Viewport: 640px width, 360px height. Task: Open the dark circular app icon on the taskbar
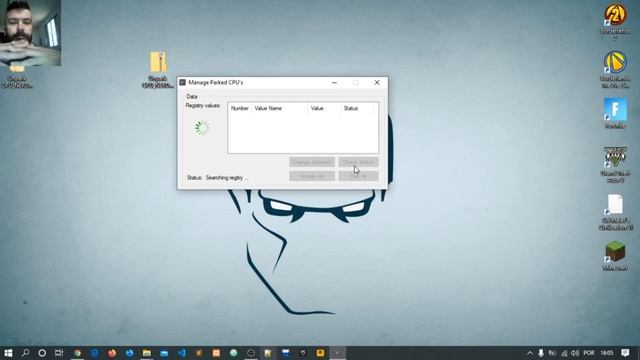251,353
